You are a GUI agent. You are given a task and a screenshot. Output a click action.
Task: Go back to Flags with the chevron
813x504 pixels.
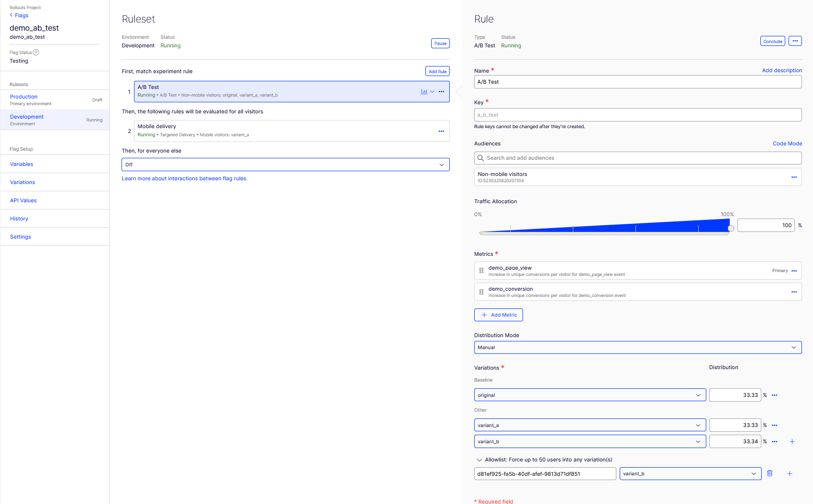click(11, 15)
